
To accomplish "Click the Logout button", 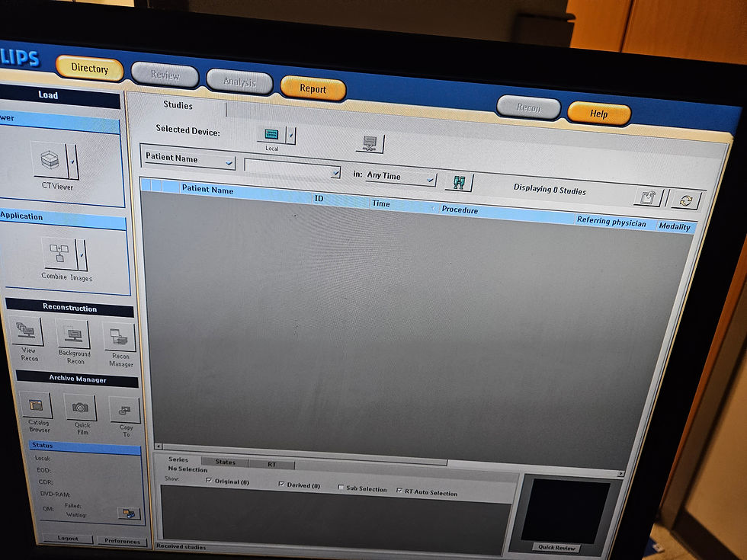I will pyautogui.click(x=68, y=538).
